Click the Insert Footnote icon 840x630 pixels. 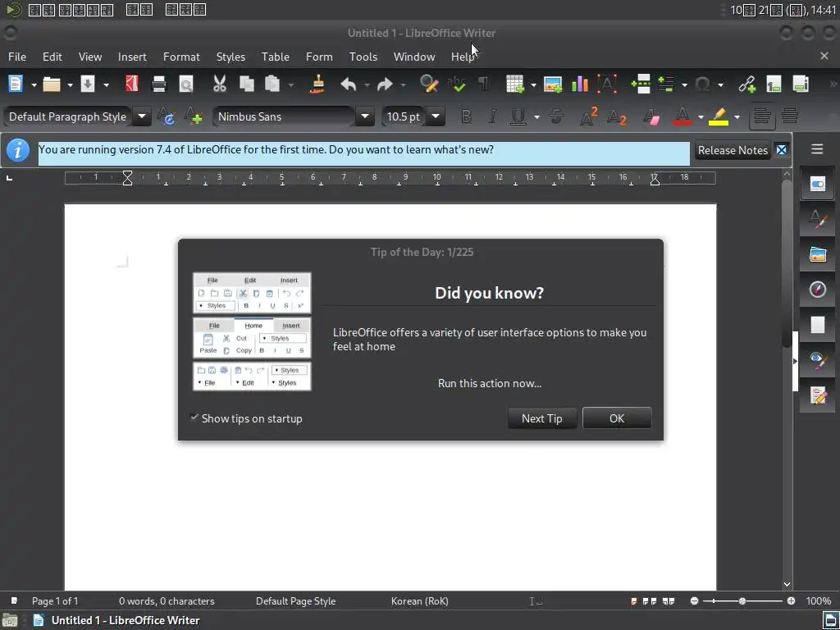click(774, 84)
